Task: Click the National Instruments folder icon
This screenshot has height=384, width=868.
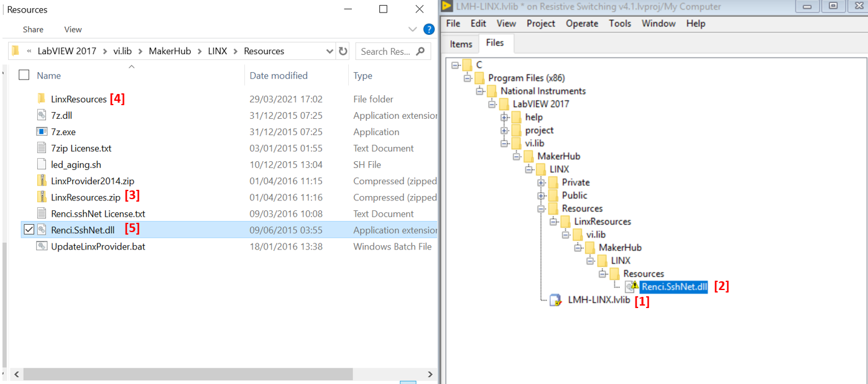Action: point(492,91)
